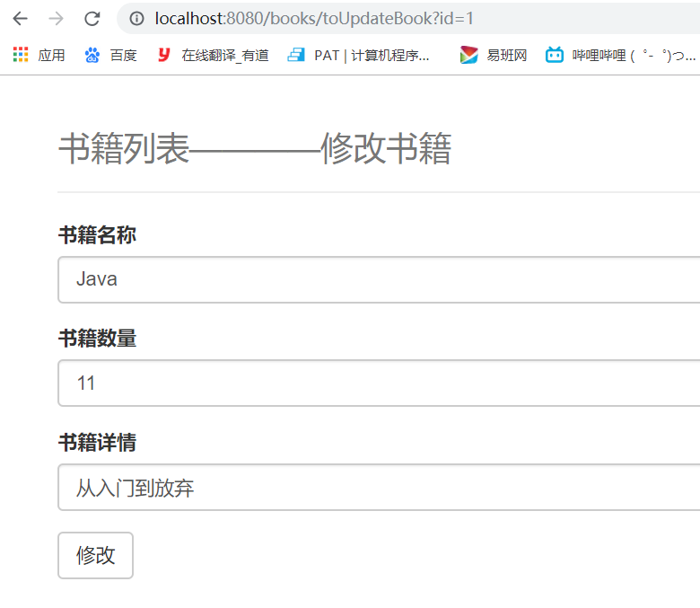Image resolution: width=700 pixels, height=608 pixels.
Task: Click the browser forward arrow
Action: pyautogui.click(x=56, y=18)
